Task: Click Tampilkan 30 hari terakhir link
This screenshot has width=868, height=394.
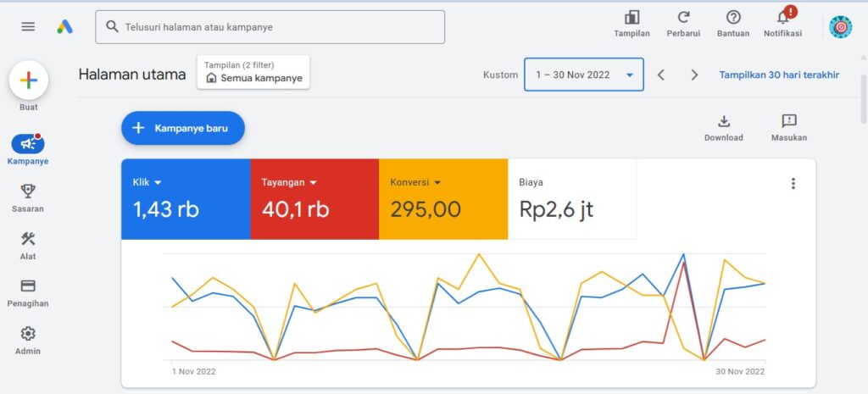Action: point(779,75)
